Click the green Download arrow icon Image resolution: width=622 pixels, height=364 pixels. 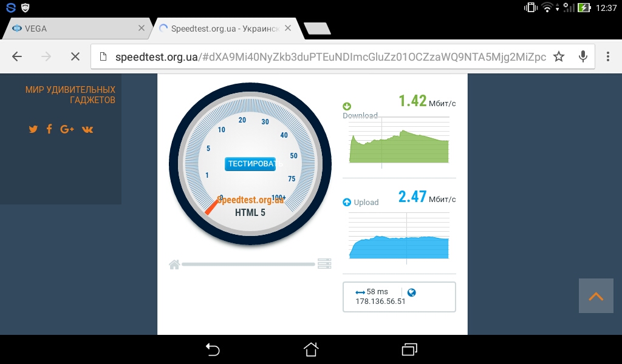click(x=347, y=106)
